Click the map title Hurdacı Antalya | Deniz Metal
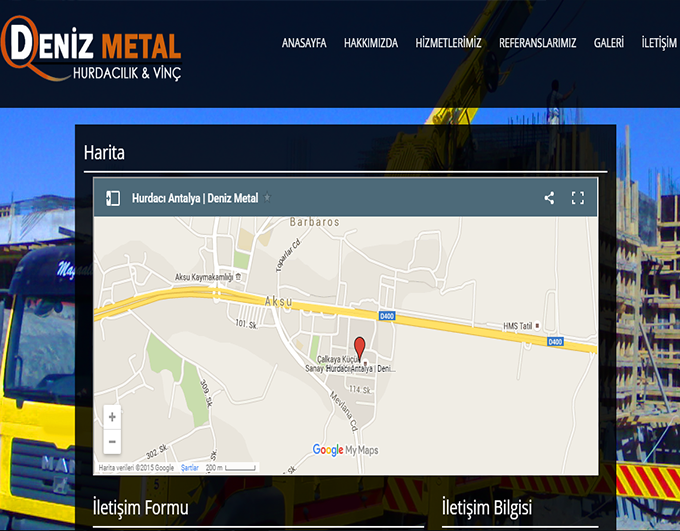This screenshot has width=680, height=531. pos(194,198)
